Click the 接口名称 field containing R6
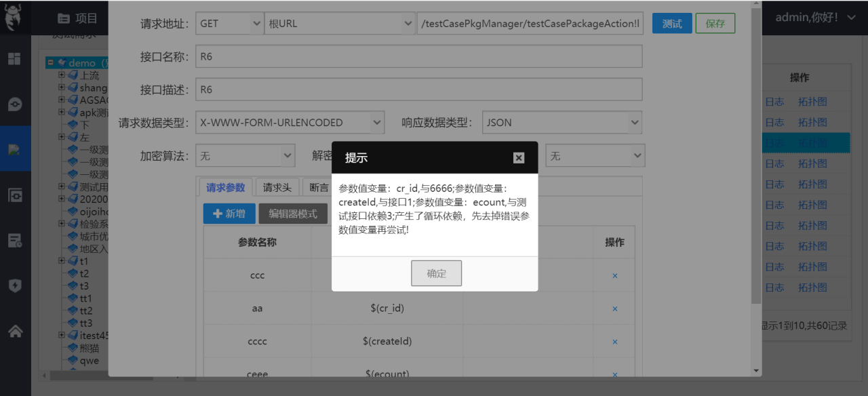868x396 pixels. [x=418, y=56]
